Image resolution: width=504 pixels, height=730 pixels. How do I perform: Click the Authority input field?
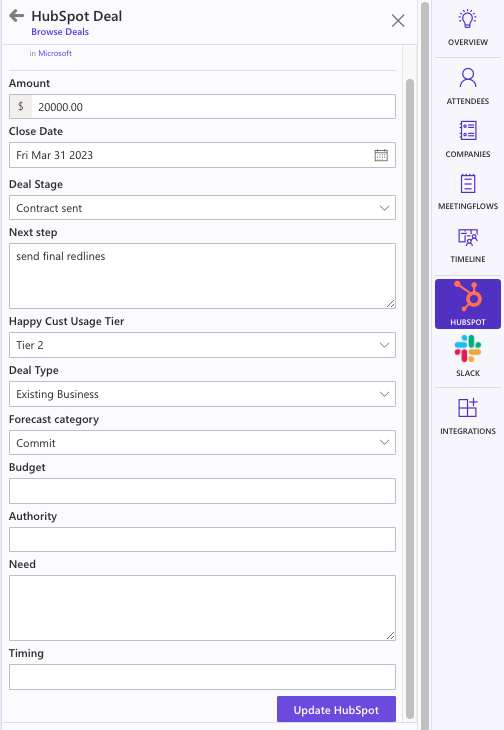(202, 540)
